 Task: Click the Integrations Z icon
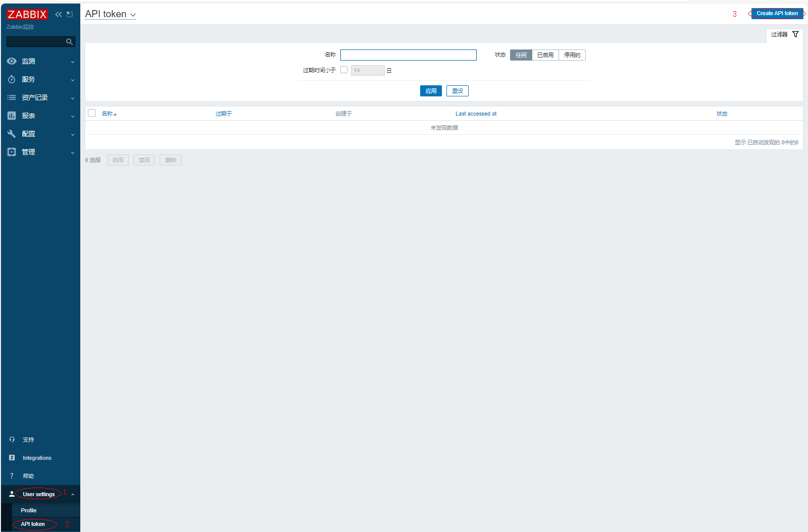(12, 458)
